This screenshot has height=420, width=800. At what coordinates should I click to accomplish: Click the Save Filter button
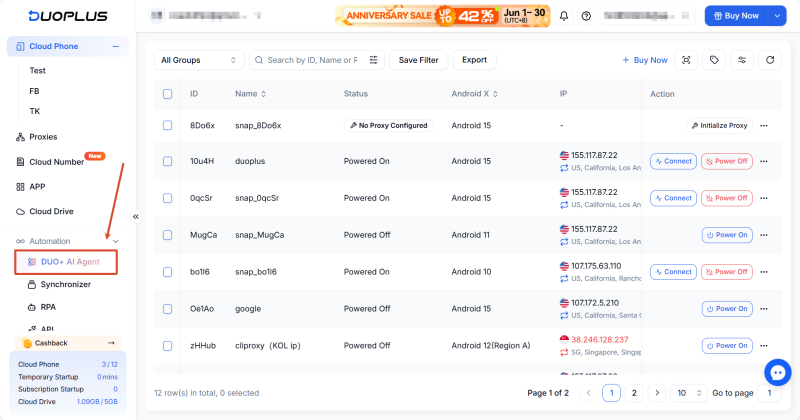(x=418, y=60)
